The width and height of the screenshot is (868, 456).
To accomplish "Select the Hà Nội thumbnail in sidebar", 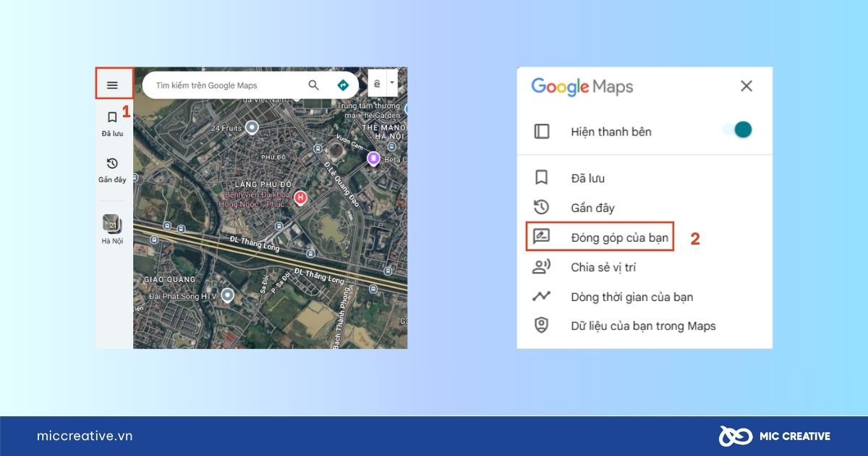I will click(x=112, y=223).
